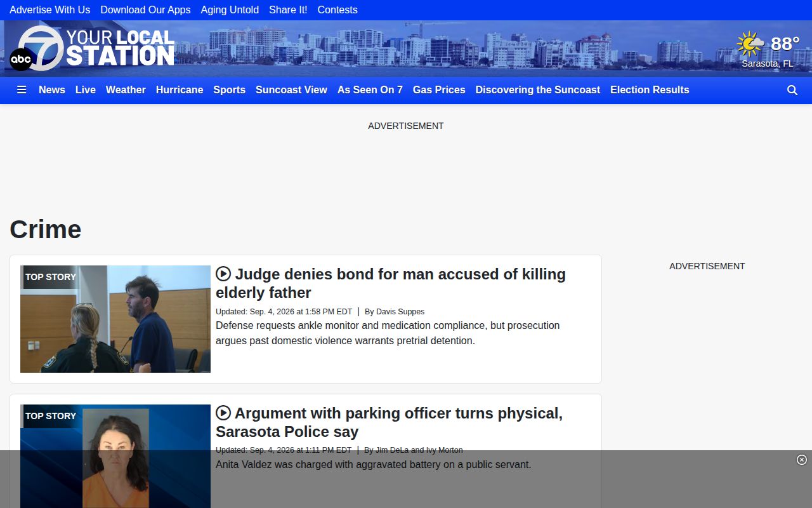This screenshot has height=508, width=812.
Task: Open the site search magnifier
Action: (792, 90)
